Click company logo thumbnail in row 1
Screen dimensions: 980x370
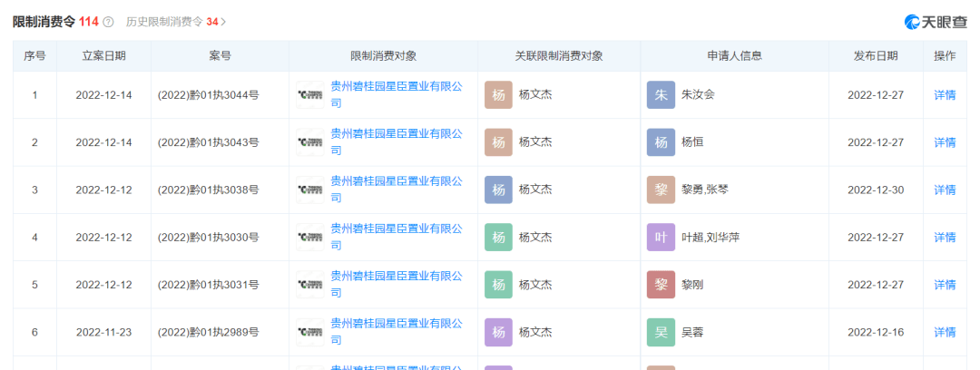(x=310, y=95)
